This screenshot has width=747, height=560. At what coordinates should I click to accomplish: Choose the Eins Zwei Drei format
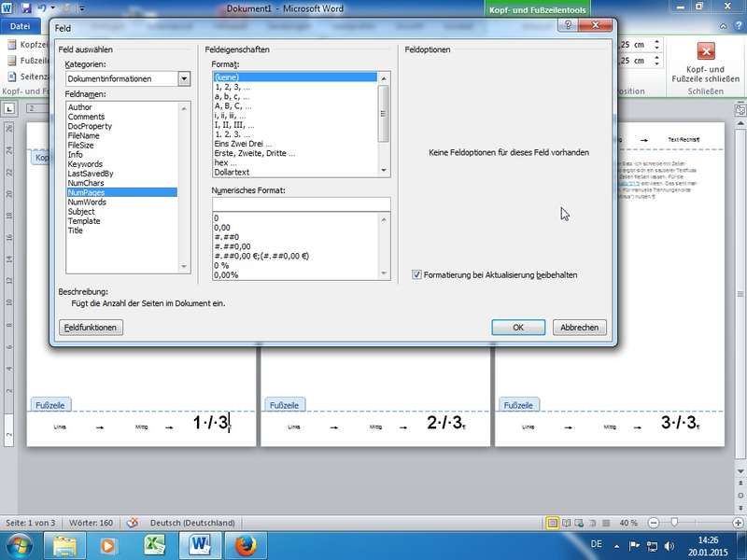pyautogui.click(x=295, y=144)
